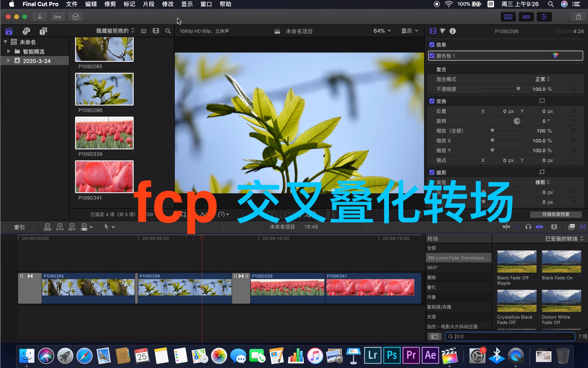This screenshot has width=588, height=368.
Task: Toggle the timeline panel button in toolbar
Action: point(526,17)
